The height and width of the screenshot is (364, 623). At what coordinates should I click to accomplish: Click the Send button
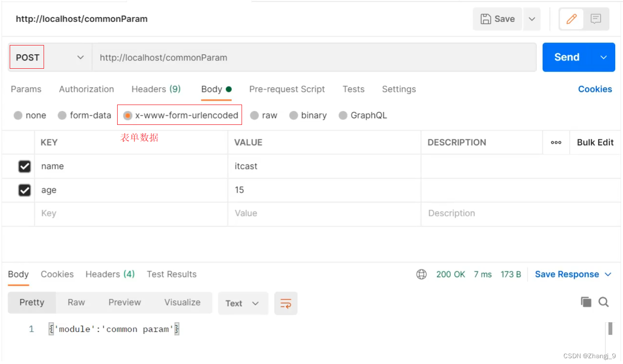[x=567, y=57]
